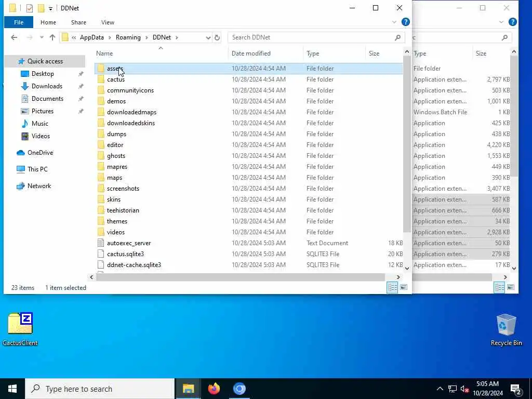
Task: Expand the AppData breadcrumb arrow
Action: 110,37
